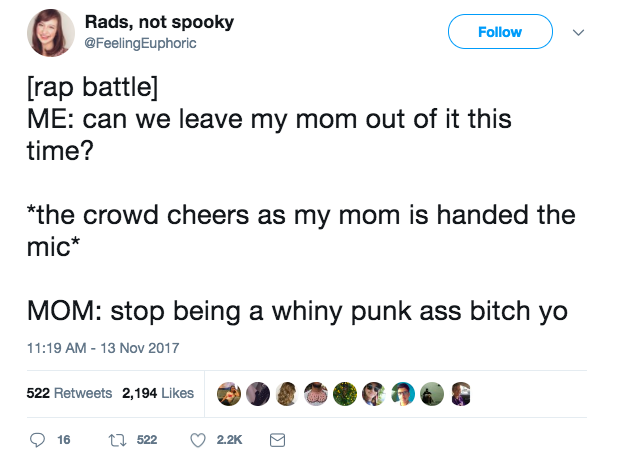This screenshot has height=476, width=618.
Task: View the 522 Retweets list
Action: coord(69,393)
